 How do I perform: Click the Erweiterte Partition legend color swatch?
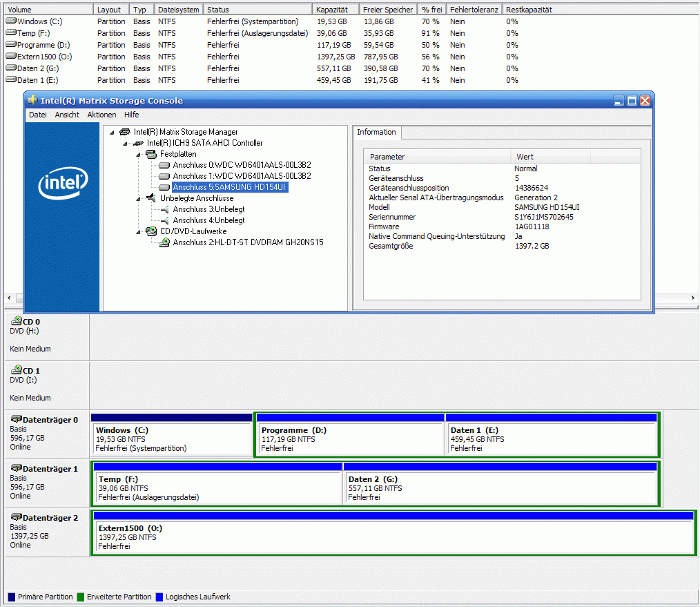(81, 597)
